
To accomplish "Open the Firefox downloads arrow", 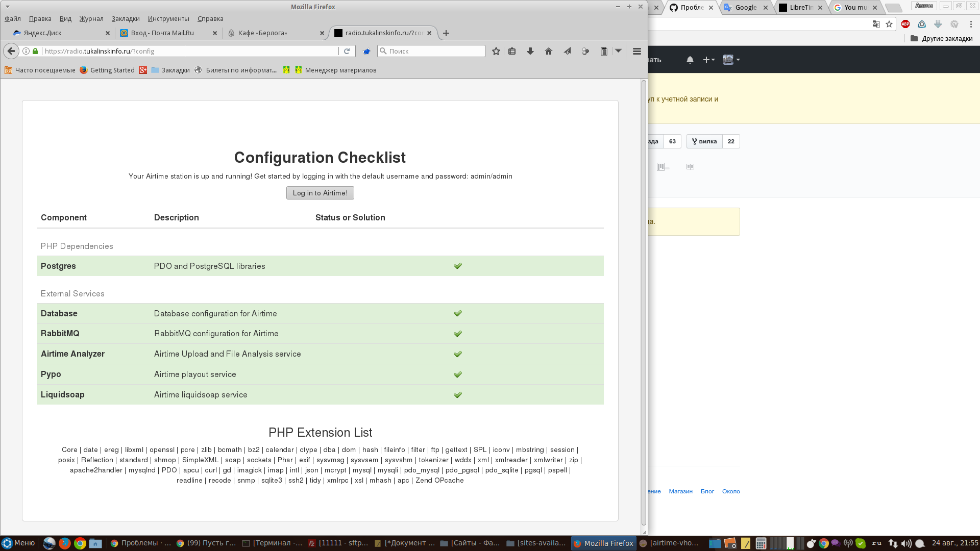I will pyautogui.click(x=530, y=51).
